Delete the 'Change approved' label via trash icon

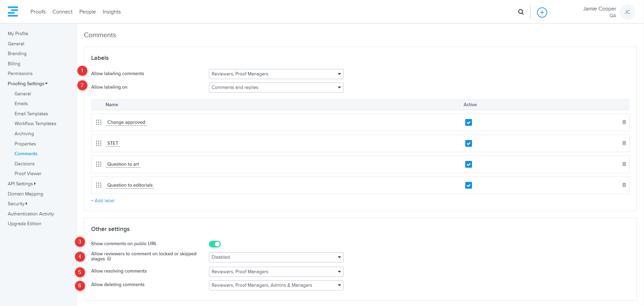pos(624,122)
